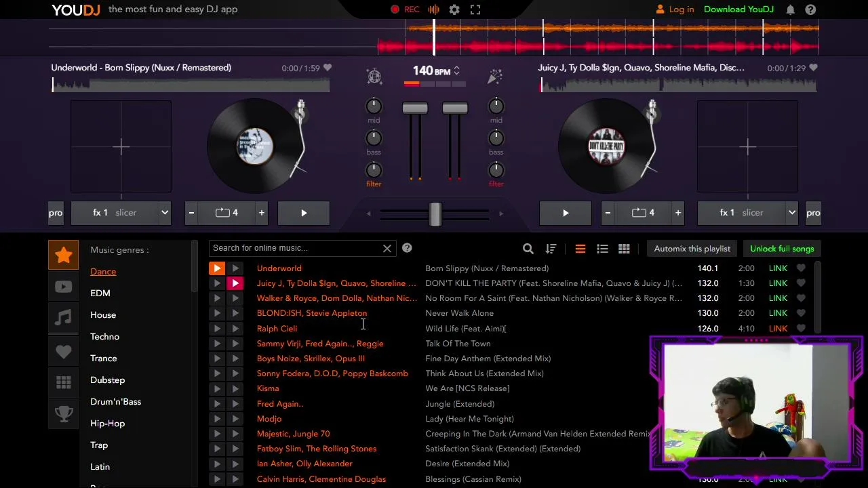The height and width of the screenshot is (488, 868).
Task: Adjust the BPM stepper arrows
Action: (x=456, y=70)
